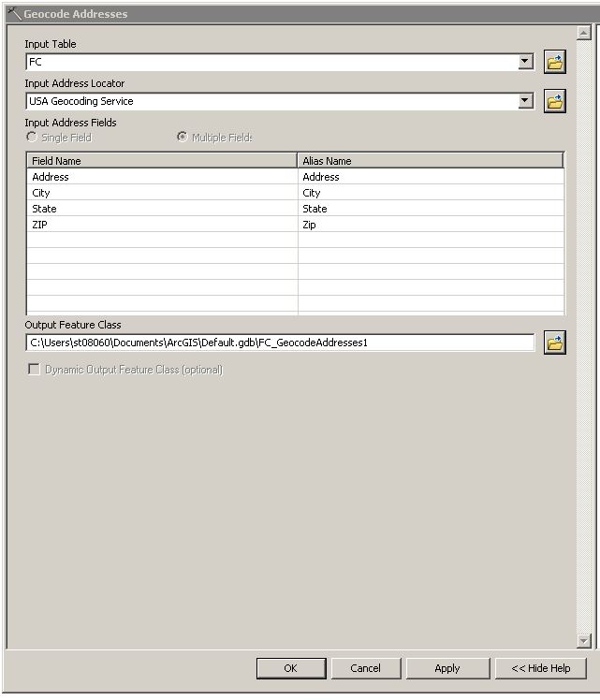
Task: Browse for Output Feature Class location
Action: coord(554,343)
